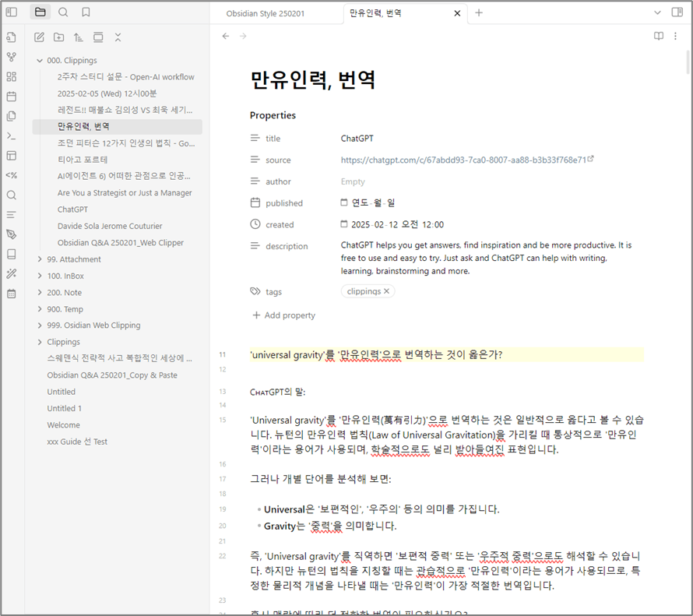Open the file explorer folder icon

tap(40, 12)
